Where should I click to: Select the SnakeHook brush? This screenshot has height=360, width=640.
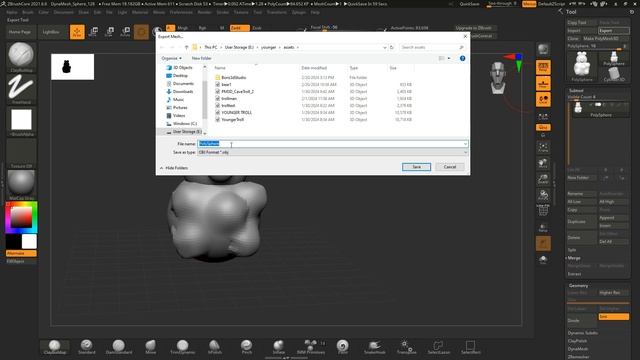[374, 347]
